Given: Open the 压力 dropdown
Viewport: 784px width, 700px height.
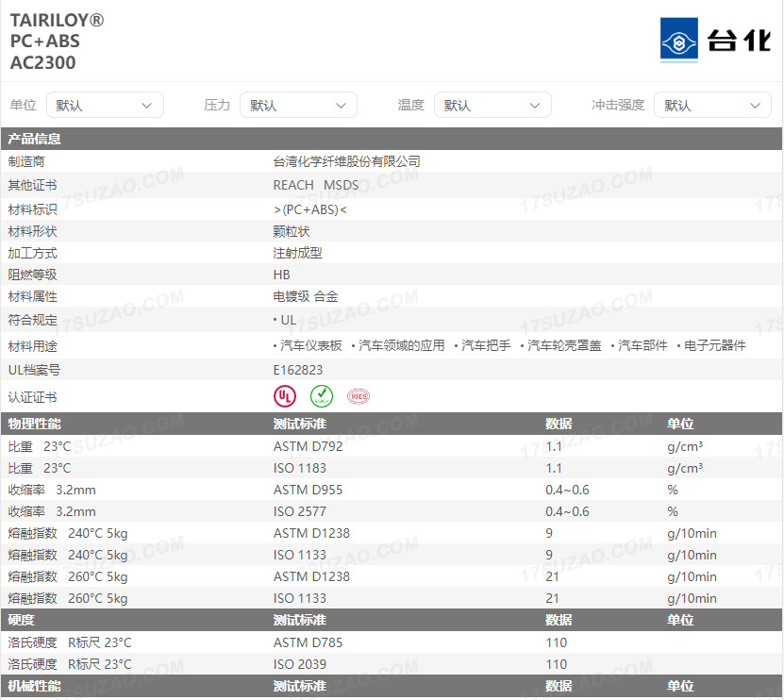Looking at the screenshot, I should 298,105.
